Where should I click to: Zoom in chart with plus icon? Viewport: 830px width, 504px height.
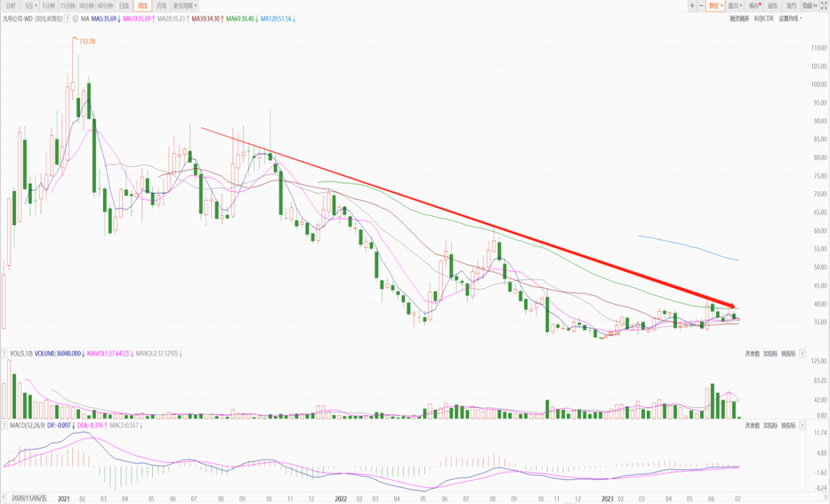692,6
